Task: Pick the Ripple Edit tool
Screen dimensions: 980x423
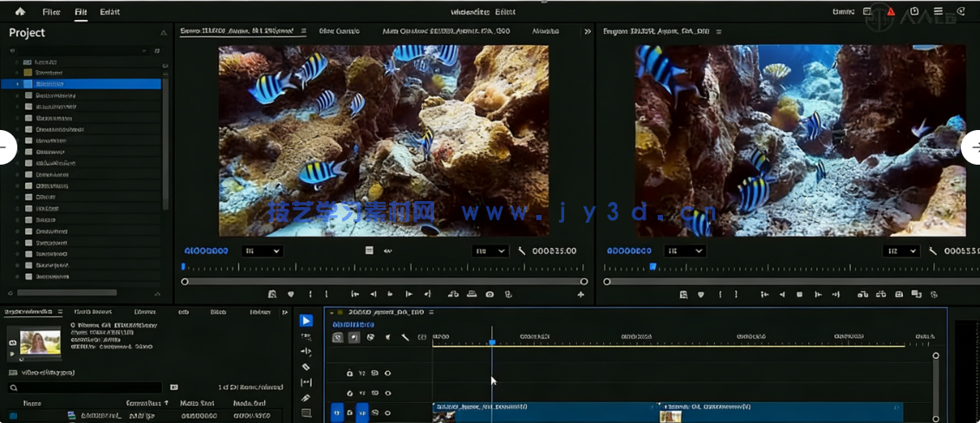Action: pos(306,352)
